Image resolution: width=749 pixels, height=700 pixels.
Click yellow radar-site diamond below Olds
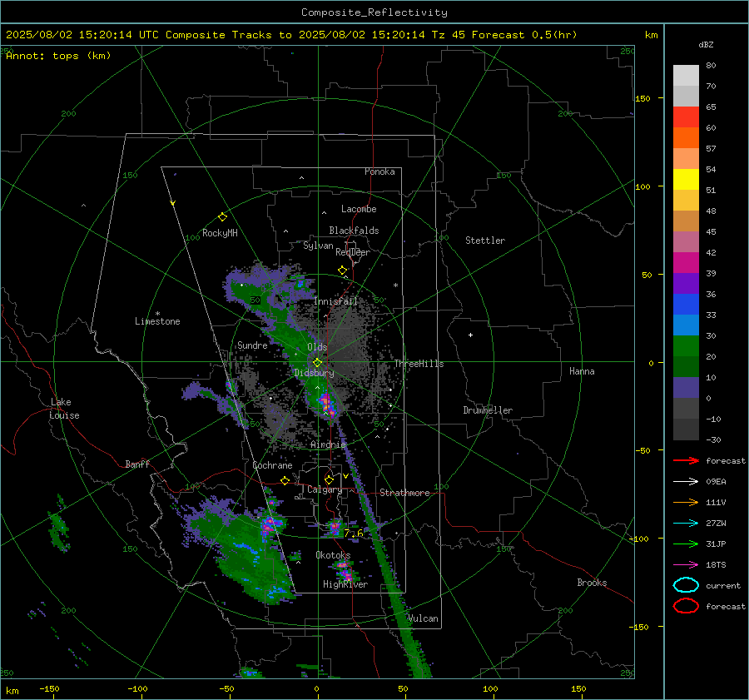[317, 363]
